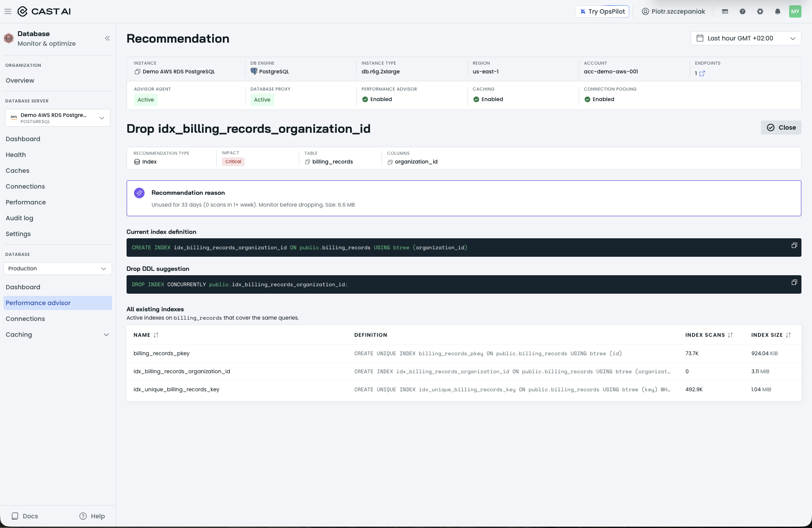
Task: Collapse the sidebar with double-chevron icon
Action: (107, 38)
